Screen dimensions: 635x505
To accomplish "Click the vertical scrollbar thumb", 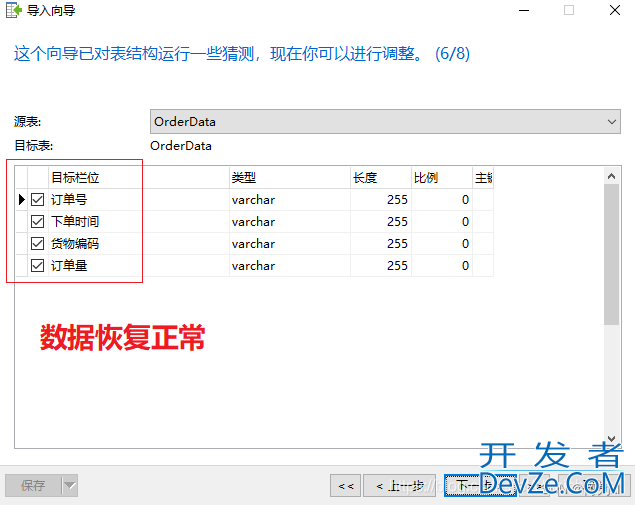I will click(x=612, y=255).
